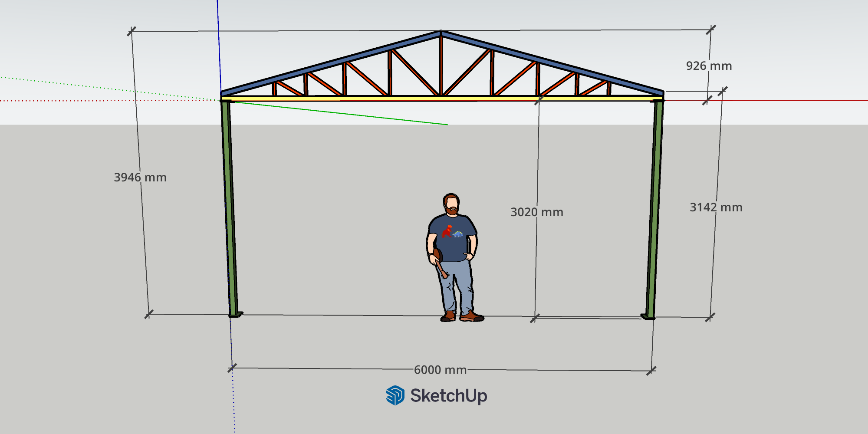Click the 926 mm truss height label
The image size is (868, 434).
[x=709, y=66]
